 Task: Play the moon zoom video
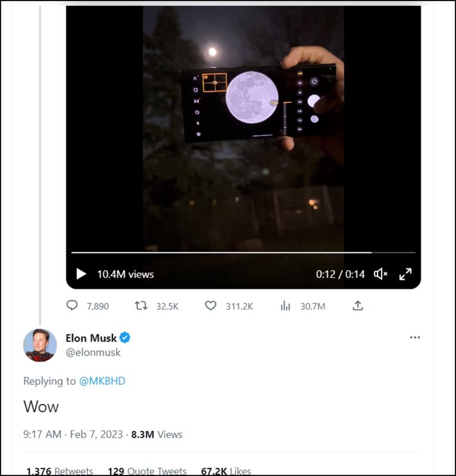tap(81, 274)
